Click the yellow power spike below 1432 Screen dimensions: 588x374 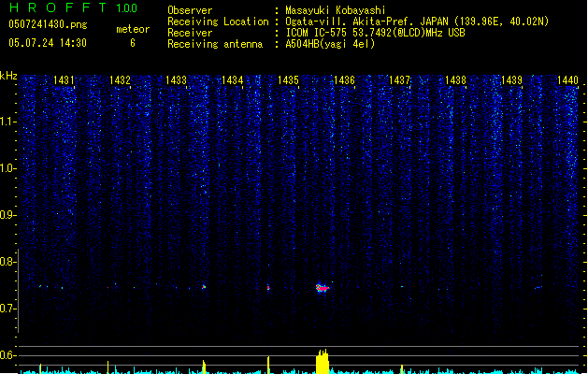click(x=108, y=367)
